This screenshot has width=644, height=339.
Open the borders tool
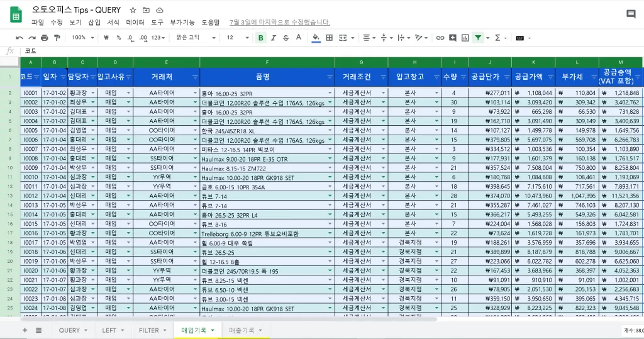coord(330,38)
